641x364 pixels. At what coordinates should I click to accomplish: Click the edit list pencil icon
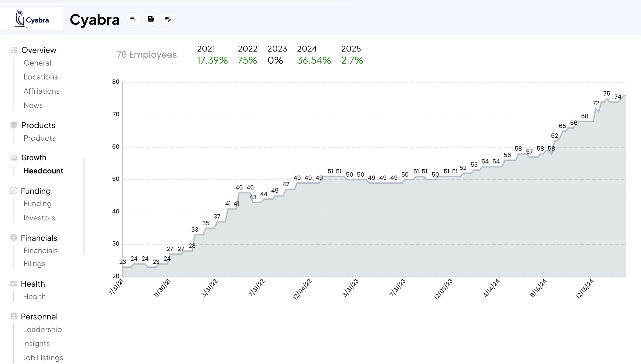click(x=168, y=19)
